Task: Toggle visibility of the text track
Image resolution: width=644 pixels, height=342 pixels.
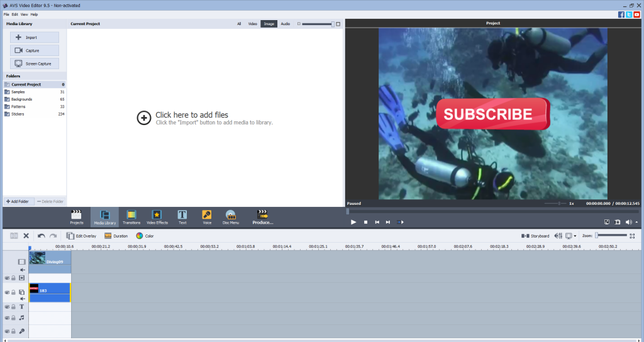Action: 7,307
